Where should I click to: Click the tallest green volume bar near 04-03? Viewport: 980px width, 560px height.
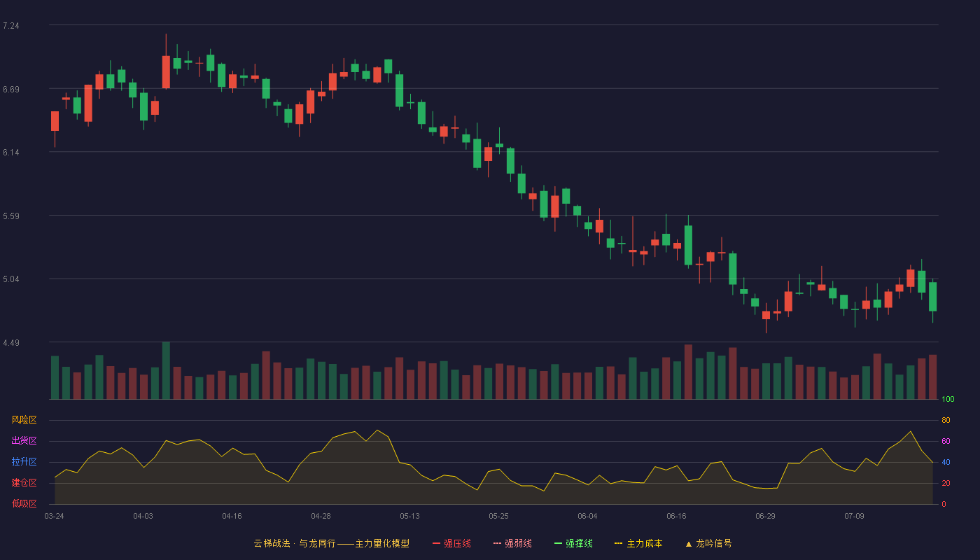[x=166, y=370]
